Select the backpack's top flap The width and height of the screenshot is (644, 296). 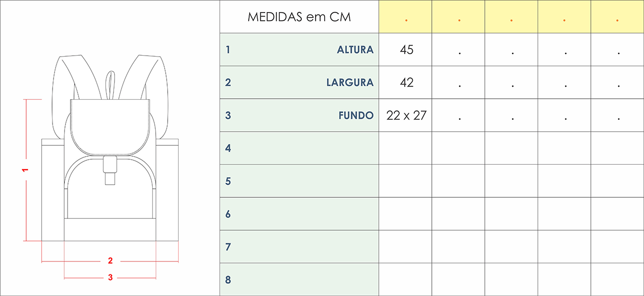[x=110, y=125]
